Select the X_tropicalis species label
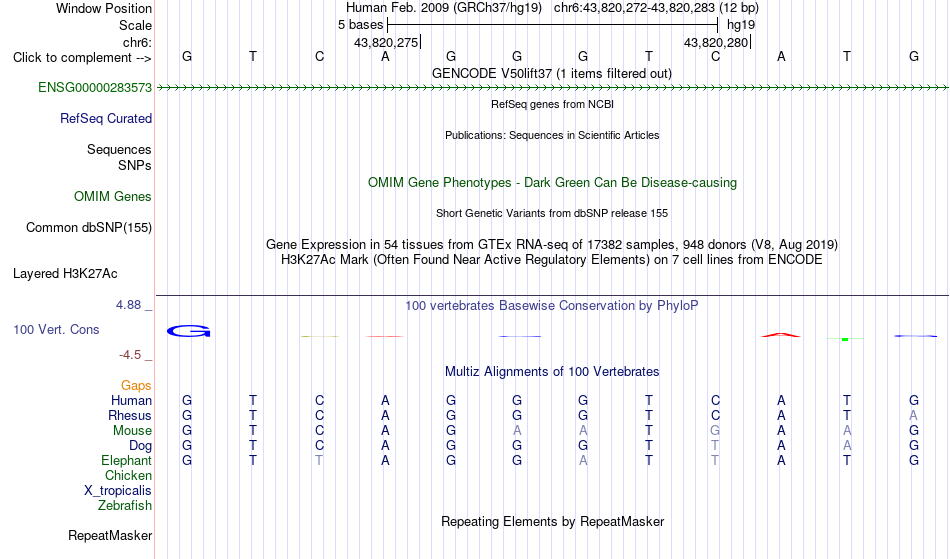The width and height of the screenshot is (950, 559). 118,491
